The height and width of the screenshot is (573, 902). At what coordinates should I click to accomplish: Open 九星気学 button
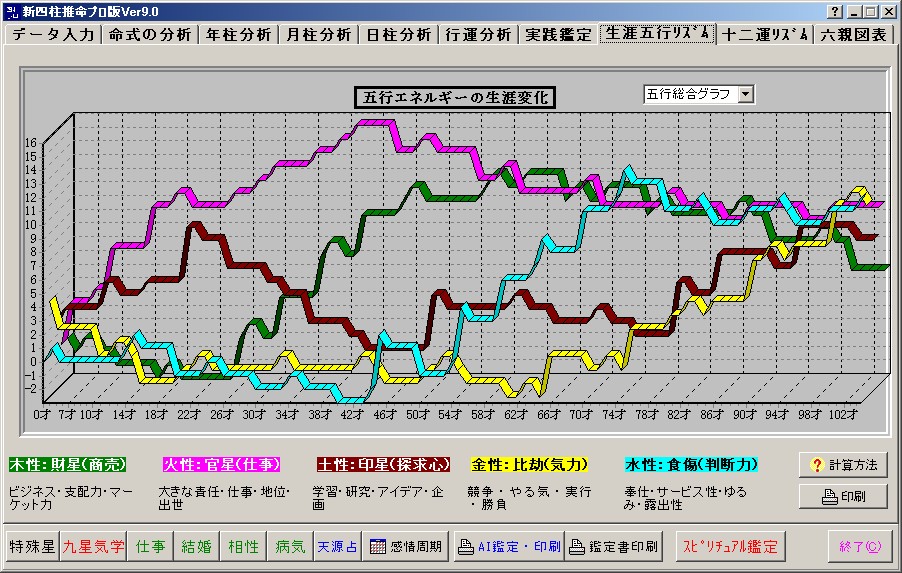(93, 546)
